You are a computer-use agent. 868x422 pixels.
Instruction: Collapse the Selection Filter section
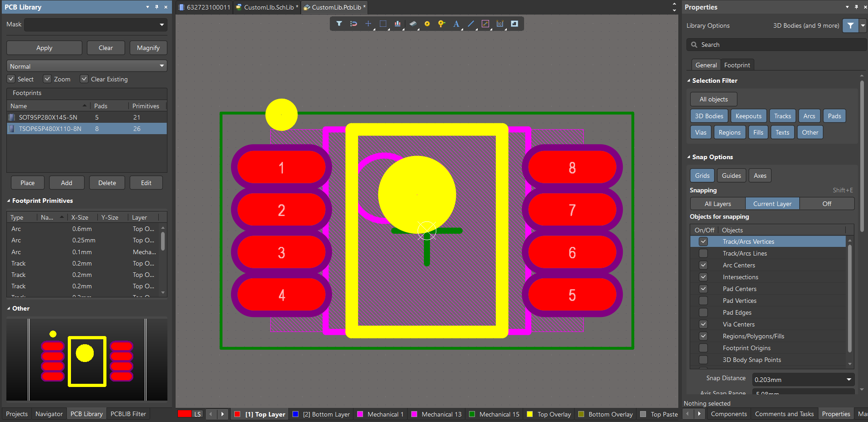[x=689, y=80]
